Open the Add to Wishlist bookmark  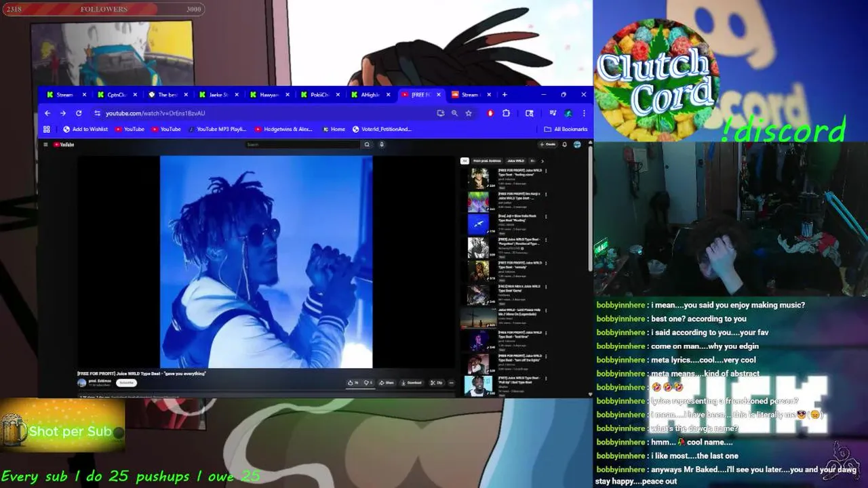coord(85,129)
